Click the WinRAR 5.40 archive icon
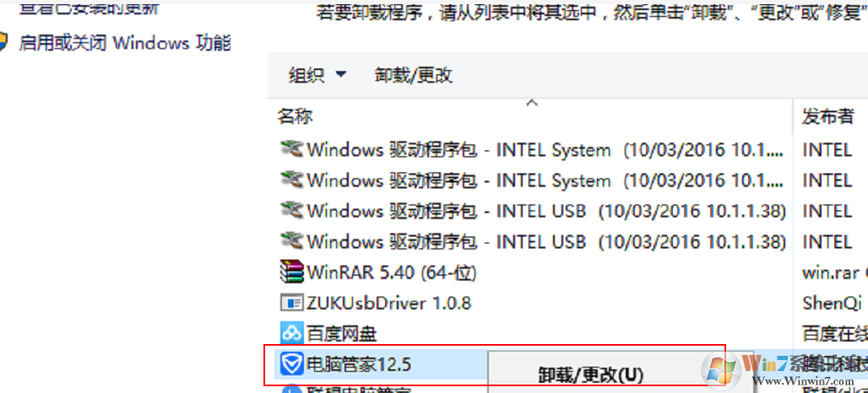This screenshot has height=393, width=868. click(x=291, y=272)
